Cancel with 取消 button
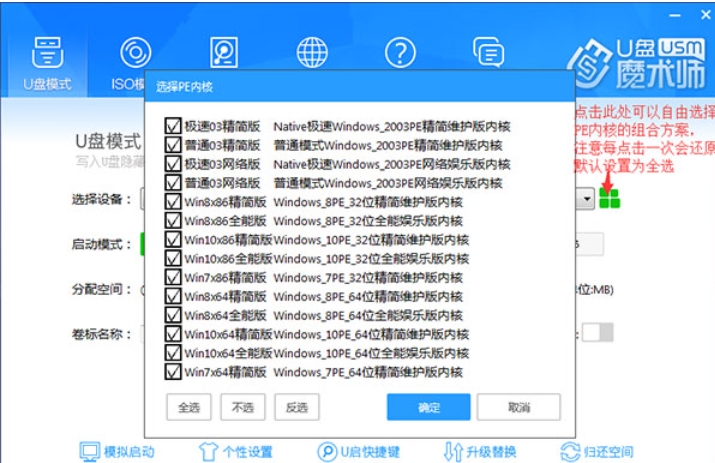This screenshot has height=463, width=715. (519, 407)
